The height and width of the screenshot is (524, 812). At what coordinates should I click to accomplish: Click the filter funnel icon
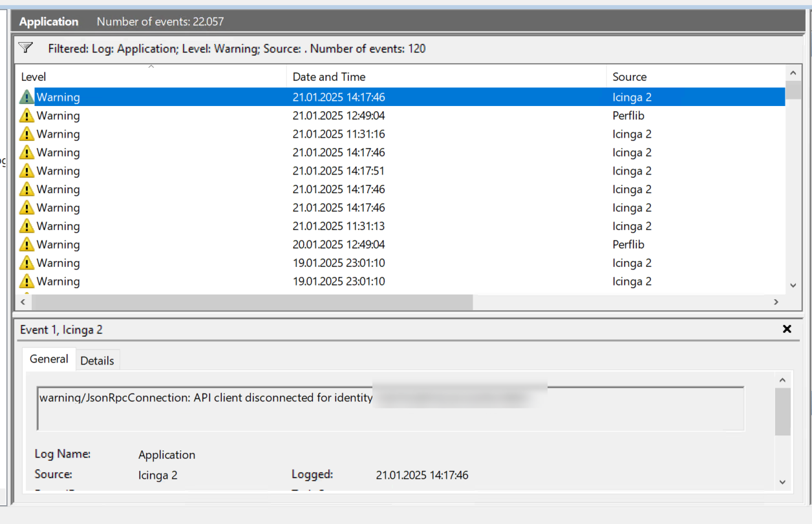pos(25,48)
